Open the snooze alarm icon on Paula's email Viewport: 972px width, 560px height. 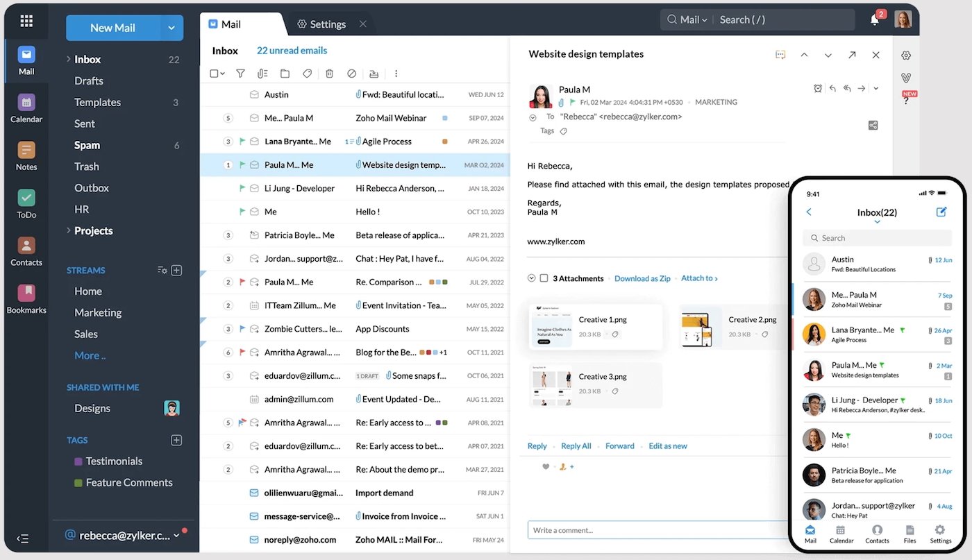coord(818,88)
